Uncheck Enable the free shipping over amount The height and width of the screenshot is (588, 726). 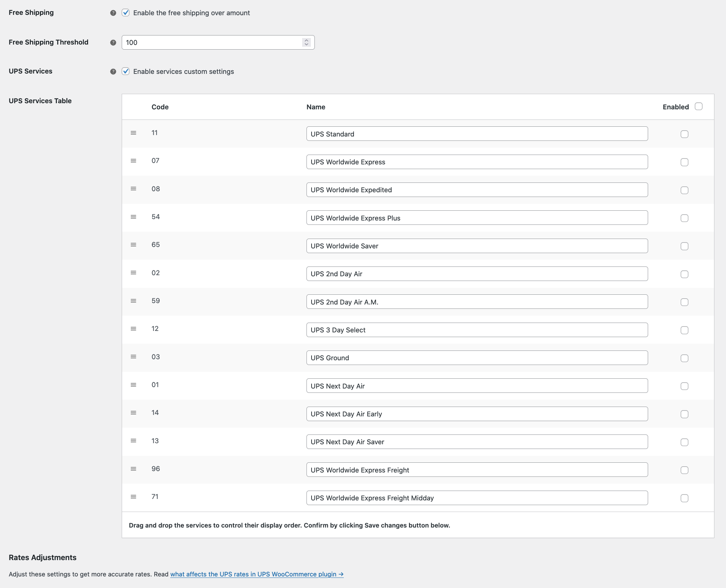[x=126, y=13]
